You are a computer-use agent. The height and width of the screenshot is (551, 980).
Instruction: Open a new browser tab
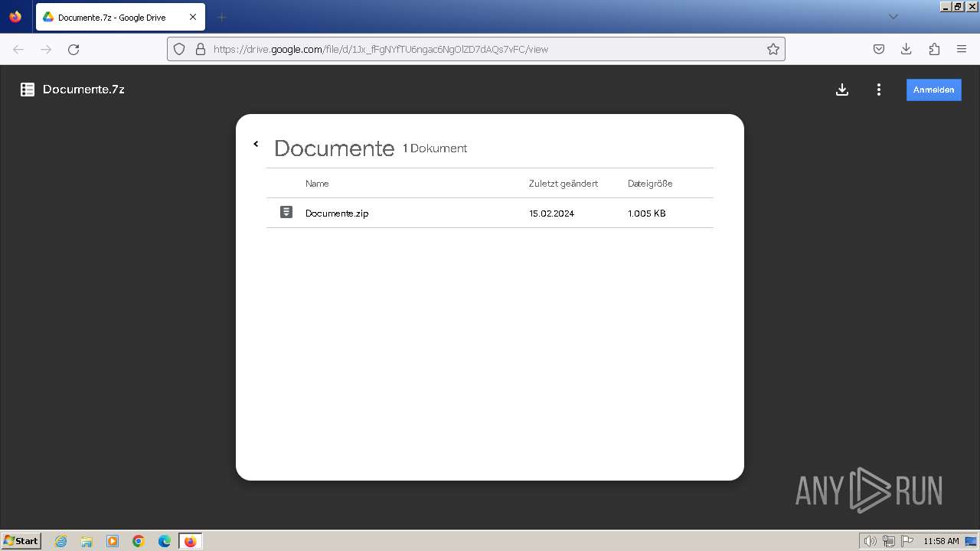click(221, 17)
